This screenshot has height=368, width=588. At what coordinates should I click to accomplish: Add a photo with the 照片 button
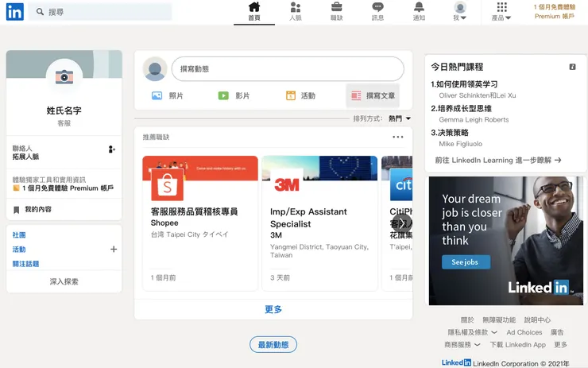(167, 96)
